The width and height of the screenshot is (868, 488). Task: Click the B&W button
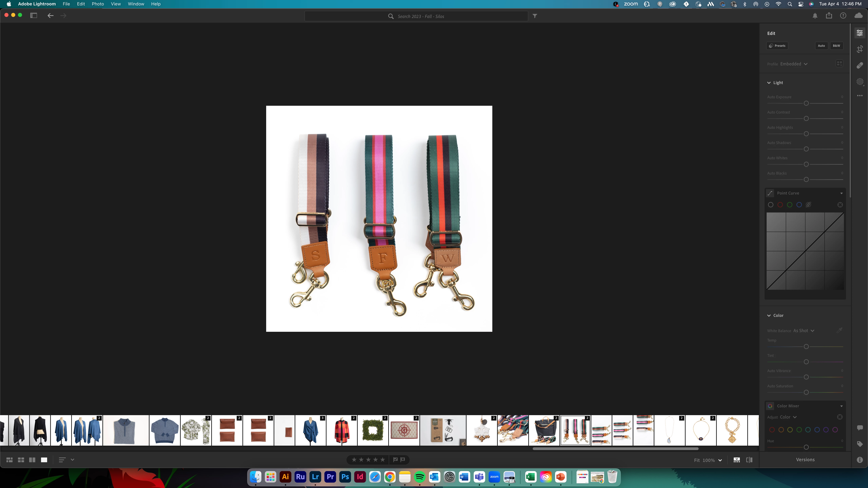tap(836, 46)
